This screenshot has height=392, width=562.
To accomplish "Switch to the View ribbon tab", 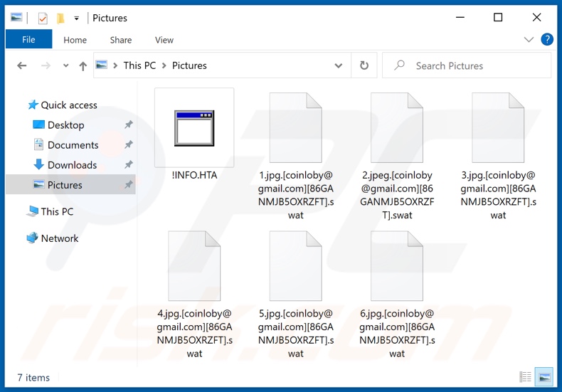I will (x=164, y=40).
